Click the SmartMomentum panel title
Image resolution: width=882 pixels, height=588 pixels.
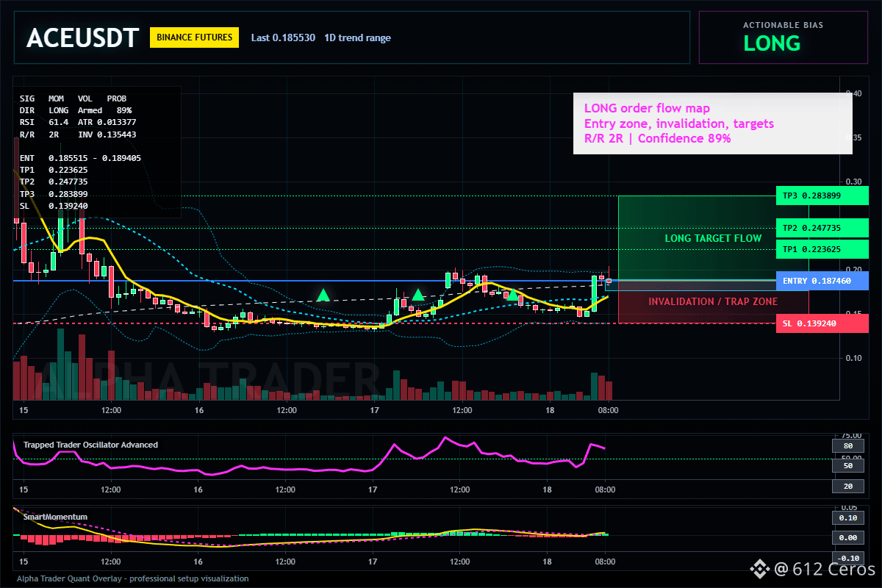click(x=55, y=517)
